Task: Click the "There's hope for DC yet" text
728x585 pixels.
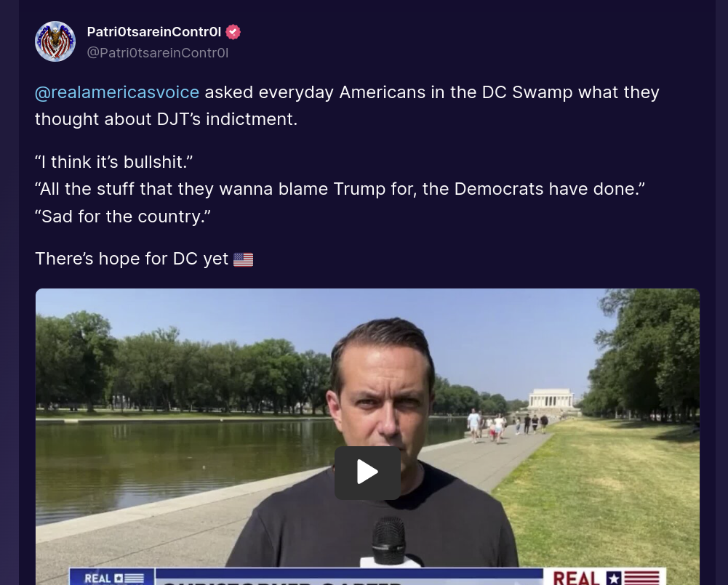Action: [x=132, y=259]
